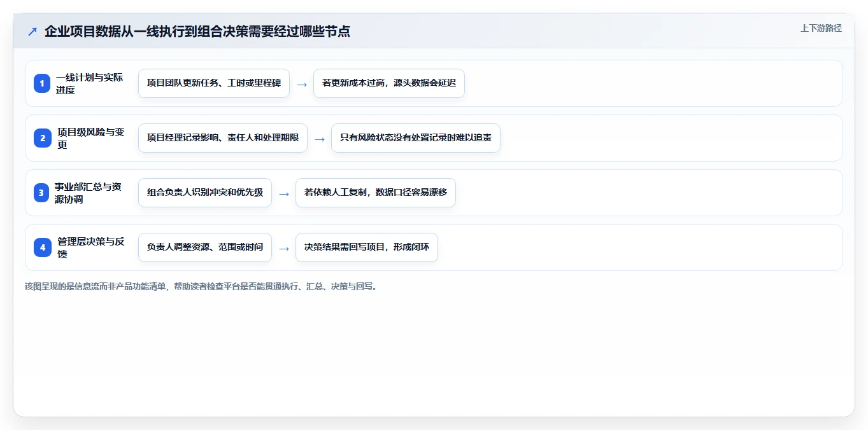
Task: Click the step 2 number badge
Action: point(42,138)
